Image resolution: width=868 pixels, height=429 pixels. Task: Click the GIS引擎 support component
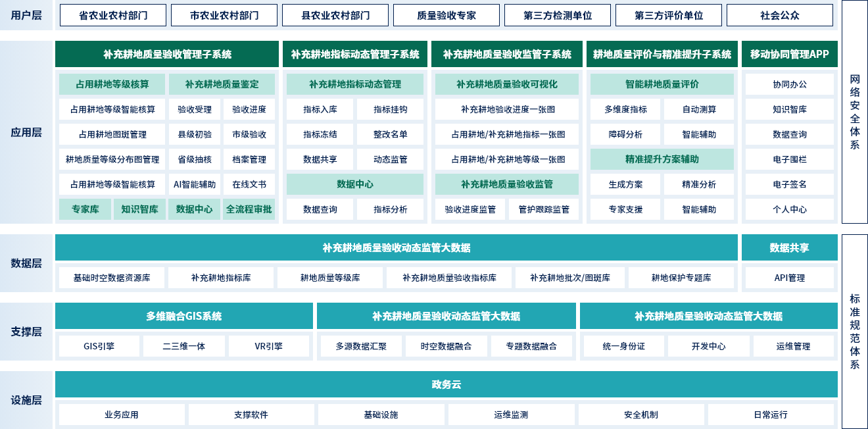(x=99, y=346)
